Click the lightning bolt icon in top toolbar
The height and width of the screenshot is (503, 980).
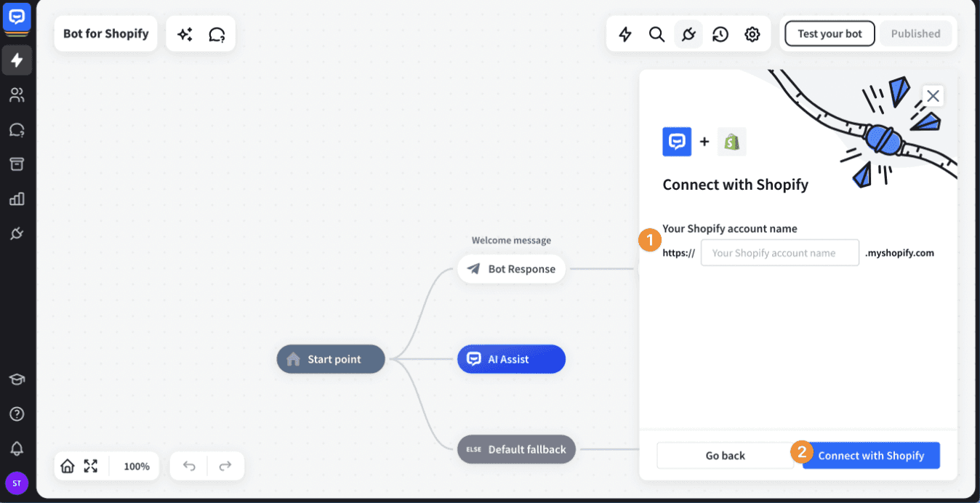(625, 34)
